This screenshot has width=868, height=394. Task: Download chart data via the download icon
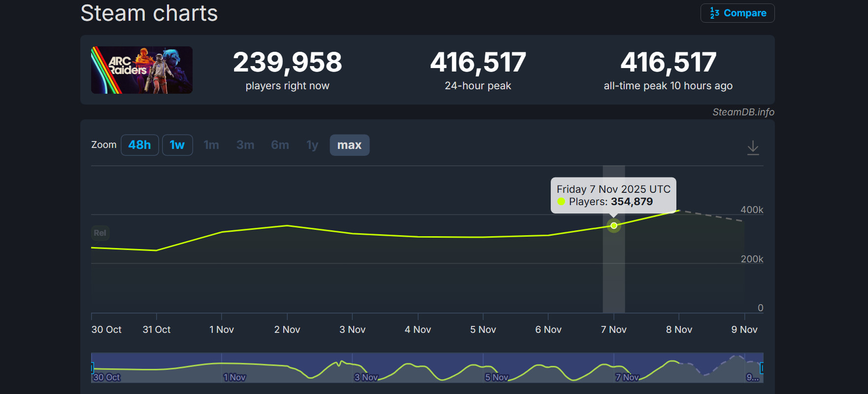(753, 147)
